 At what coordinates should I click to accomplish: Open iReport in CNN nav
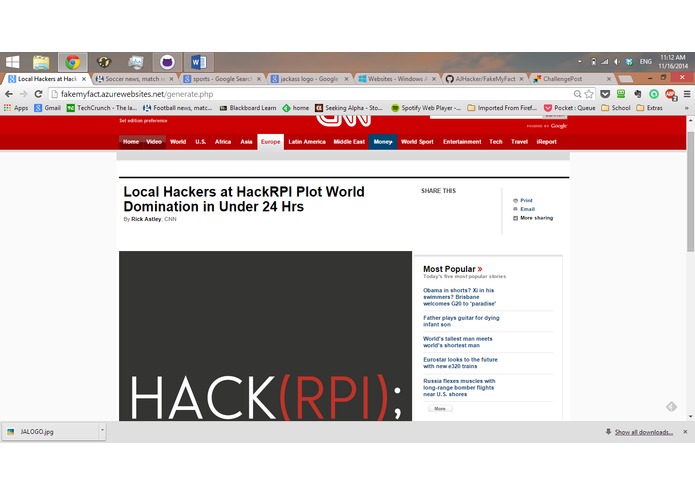click(547, 142)
